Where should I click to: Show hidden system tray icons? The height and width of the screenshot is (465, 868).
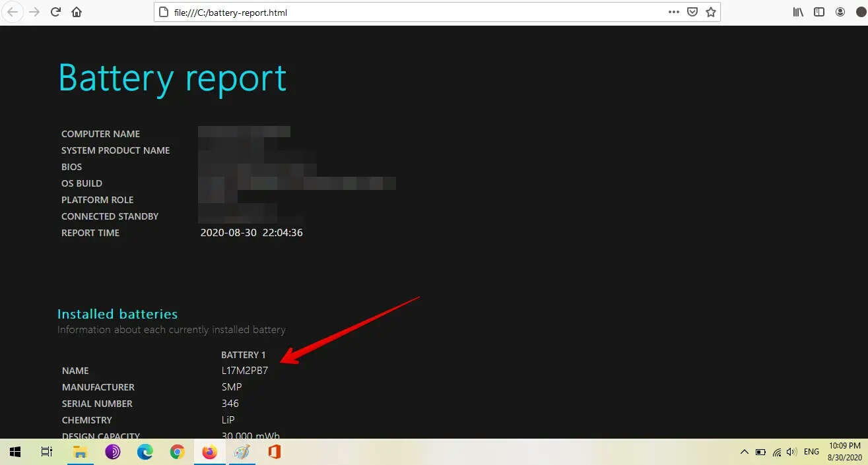click(x=745, y=452)
